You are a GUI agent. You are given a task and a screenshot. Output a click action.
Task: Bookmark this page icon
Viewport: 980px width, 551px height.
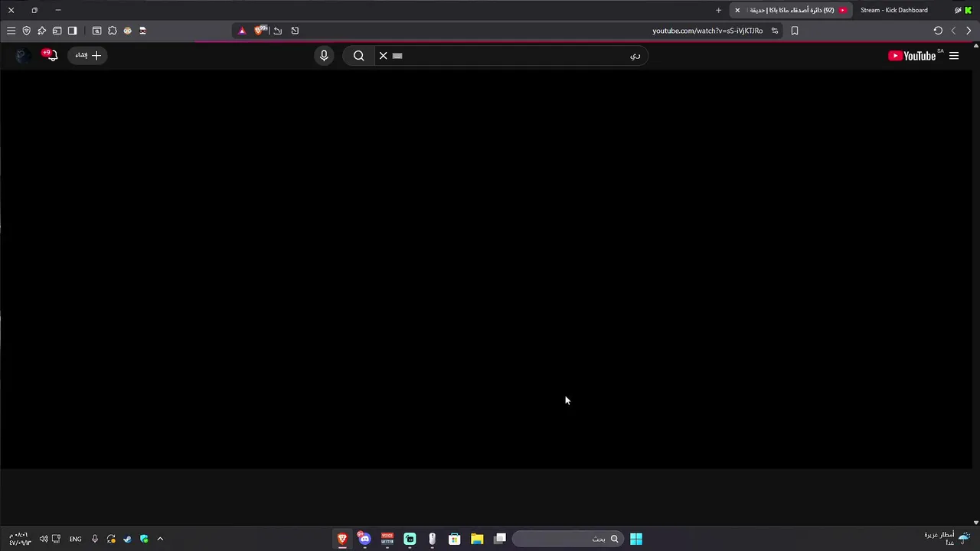click(x=795, y=31)
